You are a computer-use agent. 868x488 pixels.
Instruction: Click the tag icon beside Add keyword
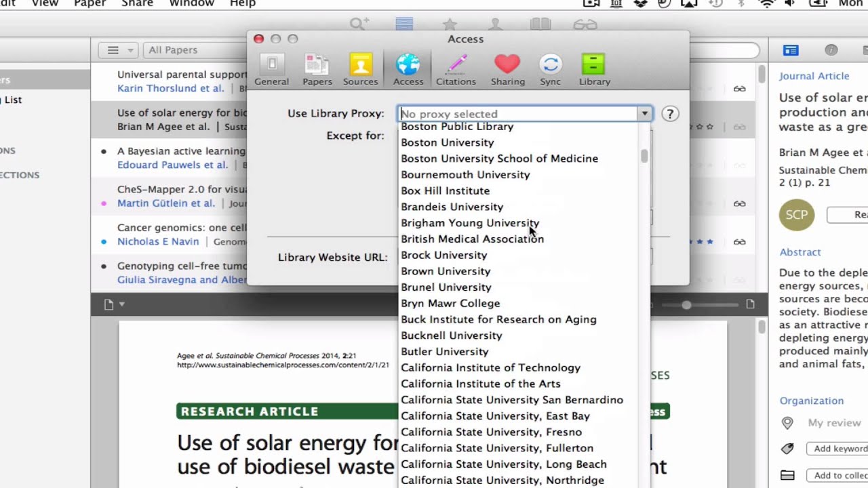coord(787,449)
